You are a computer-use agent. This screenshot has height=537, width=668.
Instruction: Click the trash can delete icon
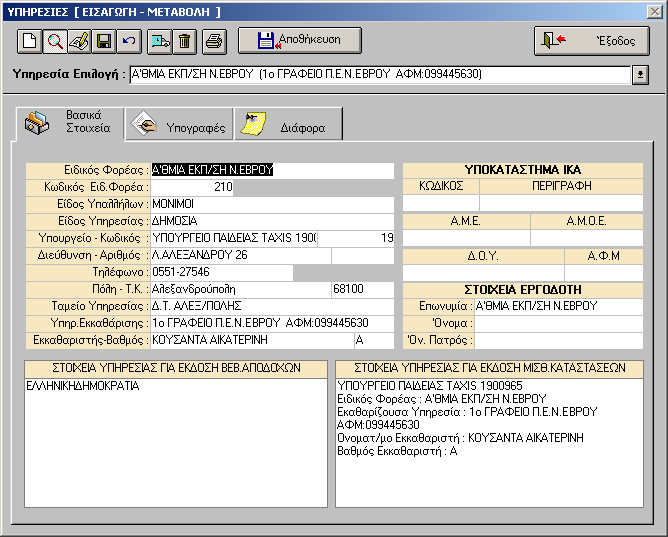coord(184,41)
